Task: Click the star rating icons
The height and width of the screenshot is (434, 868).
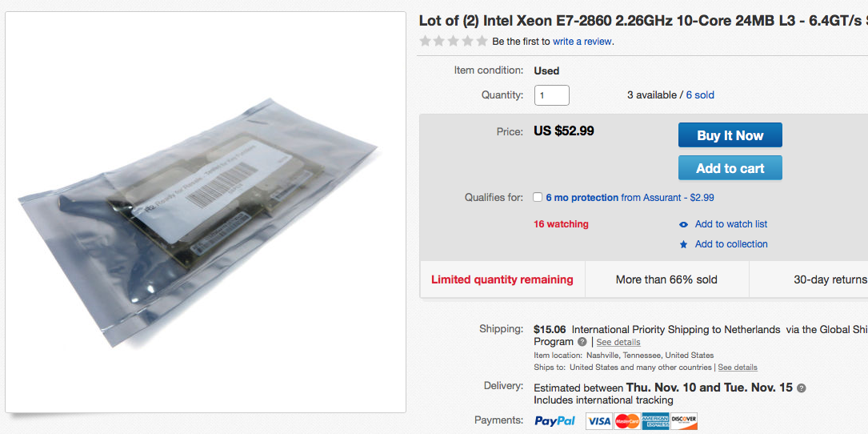Action: coord(454,41)
